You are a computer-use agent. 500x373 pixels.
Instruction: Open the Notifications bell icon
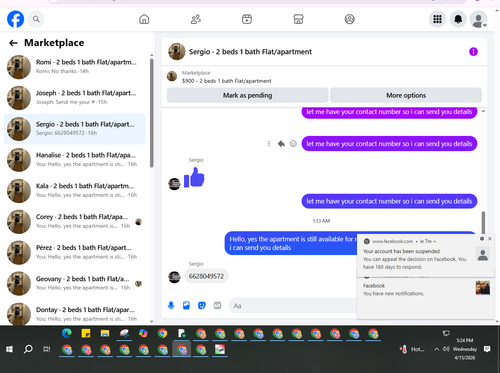click(458, 19)
